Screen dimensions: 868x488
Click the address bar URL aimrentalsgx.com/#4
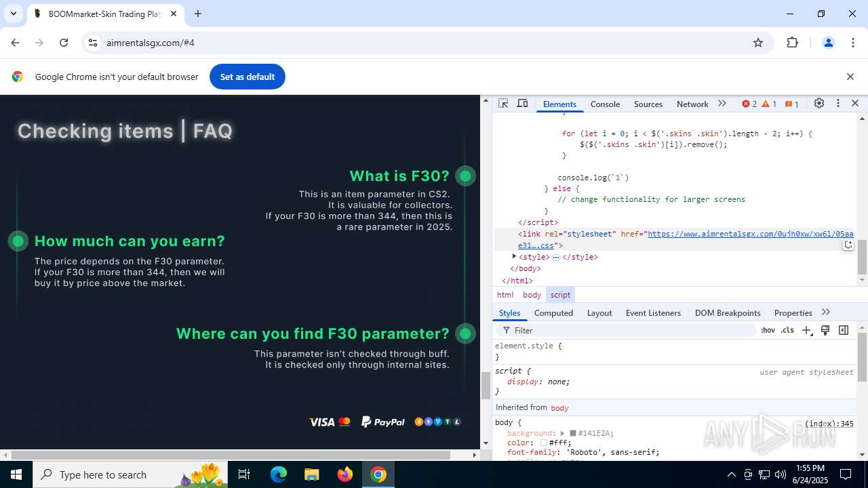click(x=151, y=43)
